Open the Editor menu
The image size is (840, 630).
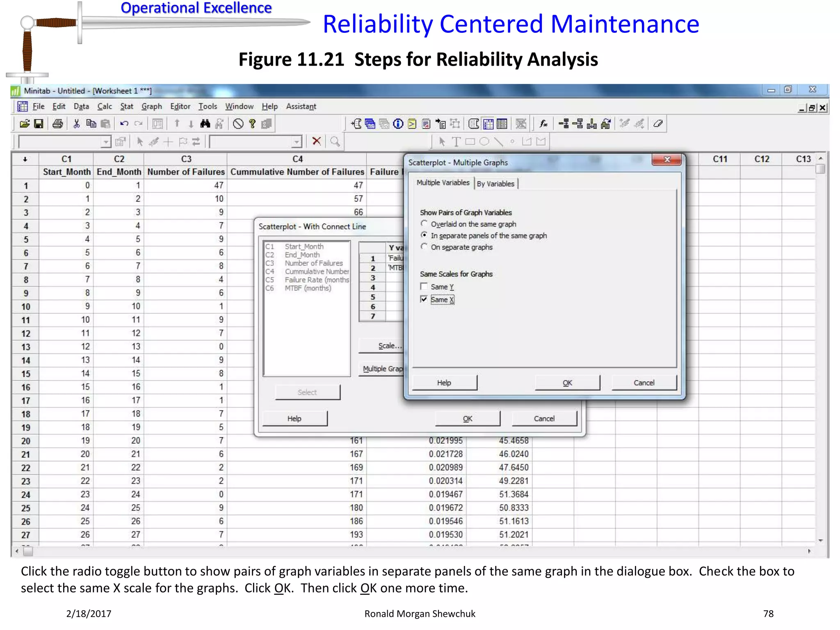tap(180, 106)
